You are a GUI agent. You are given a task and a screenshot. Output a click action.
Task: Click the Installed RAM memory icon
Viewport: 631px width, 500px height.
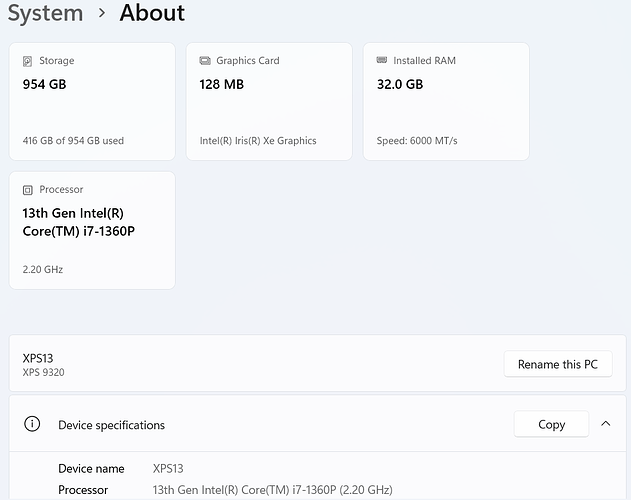(x=382, y=61)
